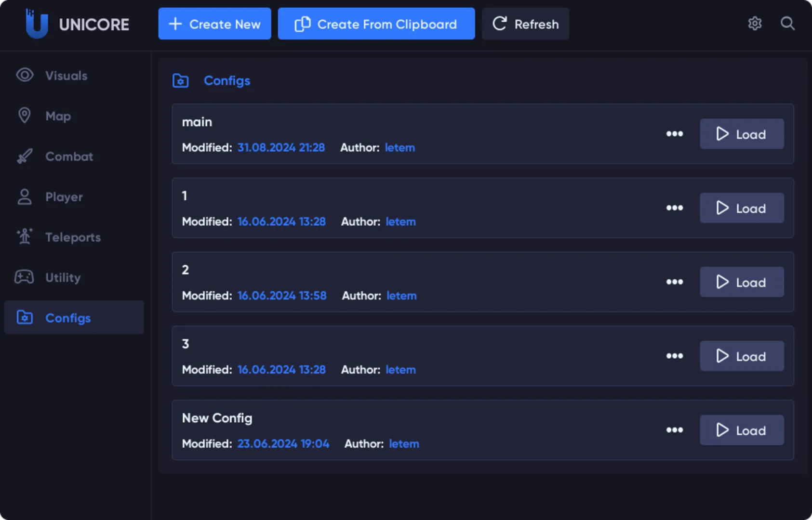Click the search magnifier icon
This screenshot has width=812, height=520.
click(787, 24)
